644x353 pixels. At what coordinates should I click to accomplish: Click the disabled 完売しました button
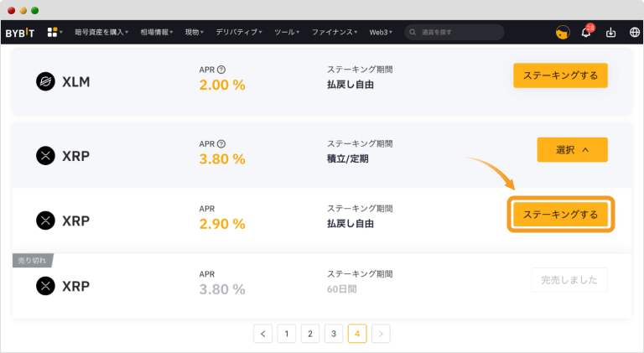569,280
